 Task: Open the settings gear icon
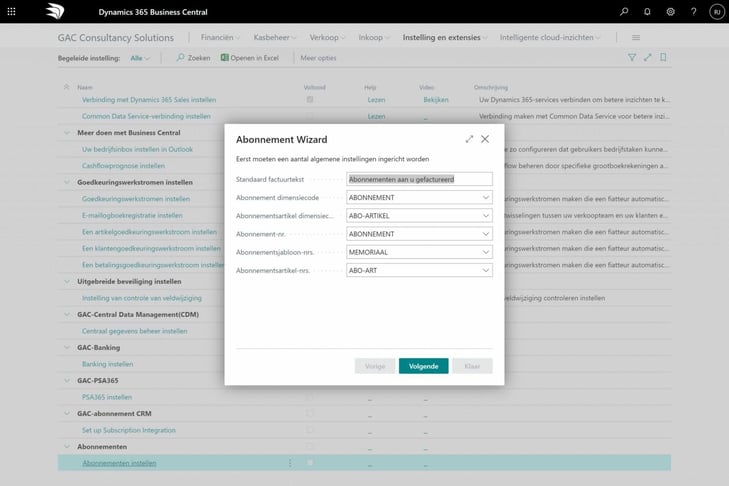[x=670, y=12]
